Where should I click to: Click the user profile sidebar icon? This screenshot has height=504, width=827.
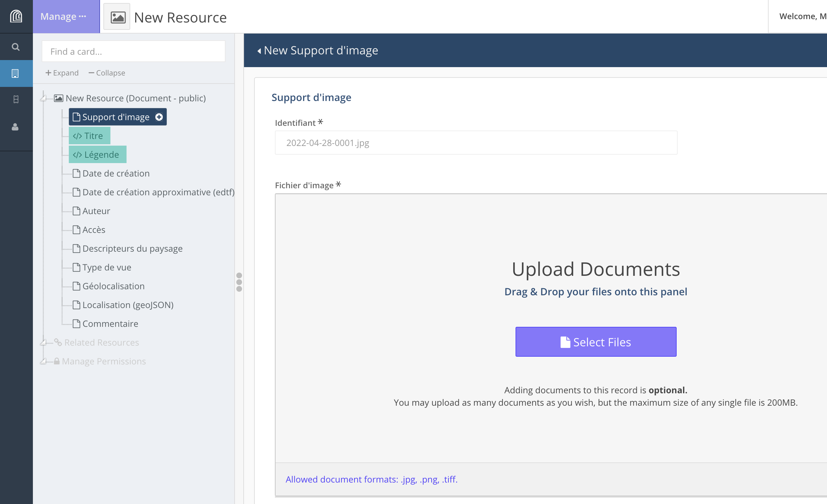pos(15,127)
